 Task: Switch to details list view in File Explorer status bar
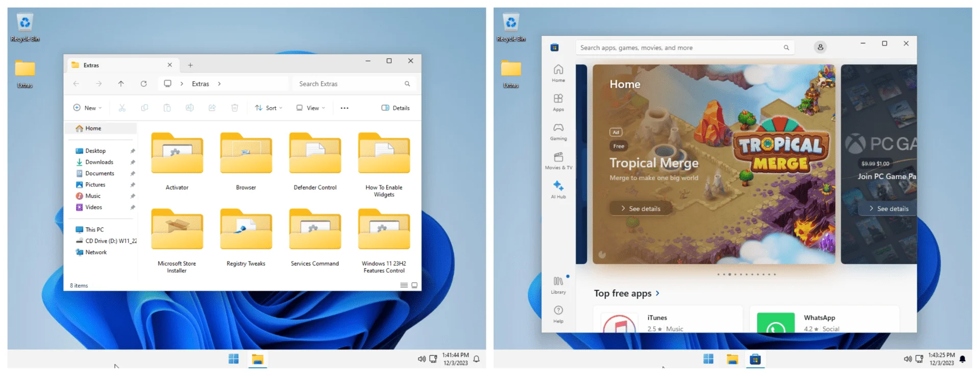[404, 285]
